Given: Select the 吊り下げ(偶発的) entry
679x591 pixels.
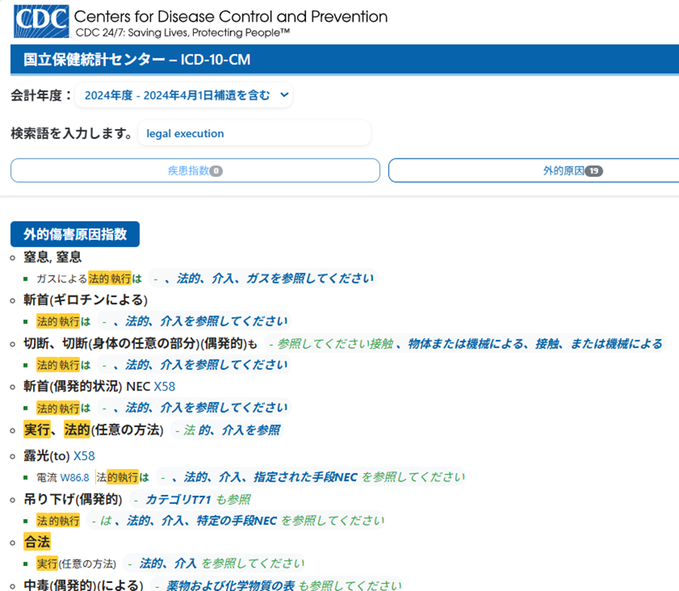Looking at the screenshot, I should pyautogui.click(x=73, y=499).
